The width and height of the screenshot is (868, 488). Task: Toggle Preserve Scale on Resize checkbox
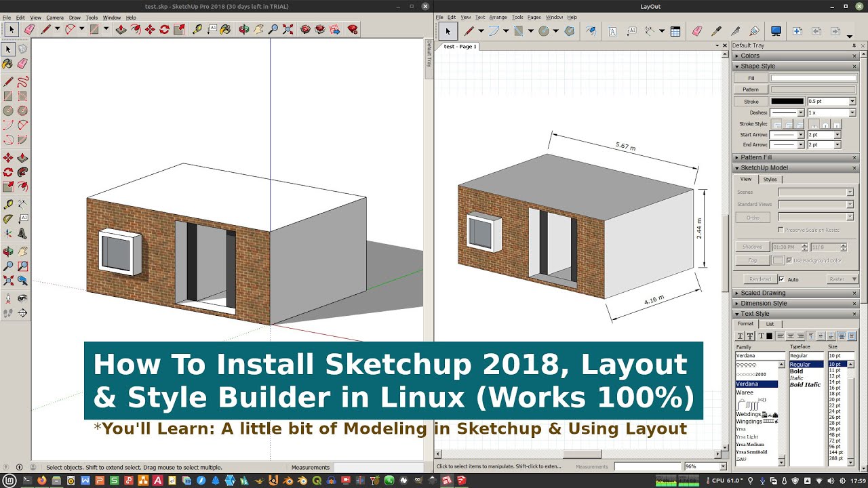click(x=781, y=230)
